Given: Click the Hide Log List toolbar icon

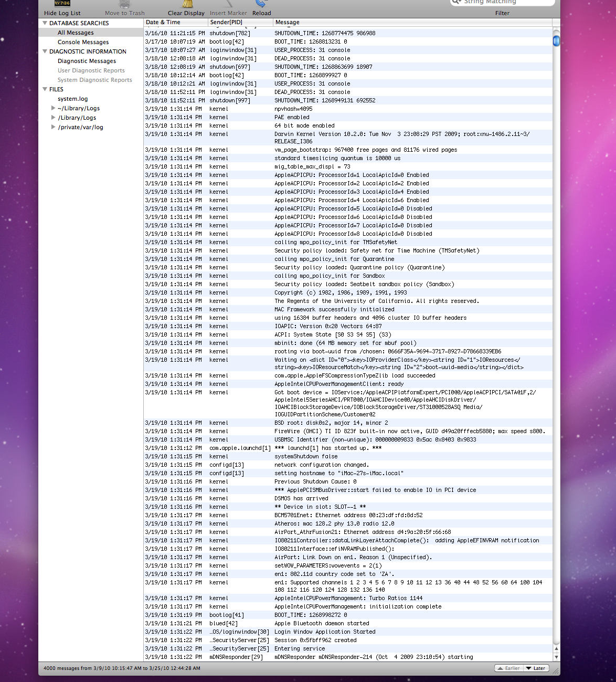Looking at the screenshot, I should [62, 4].
